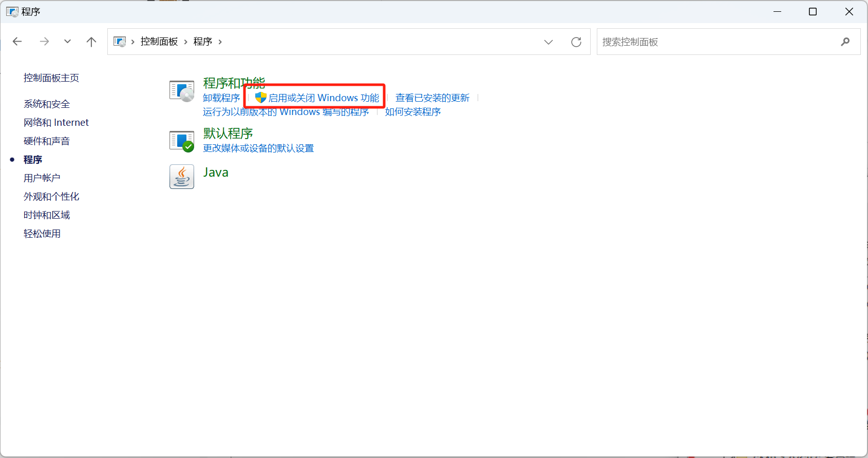This screenshot has width=868, height=458.
Task: Go to 控制面板主页
Action: click(51, 78)
